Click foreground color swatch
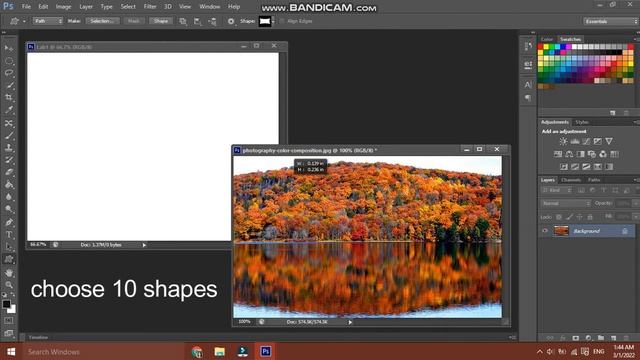640x360 pixels. pyautogui.click(x=6, y=304)
